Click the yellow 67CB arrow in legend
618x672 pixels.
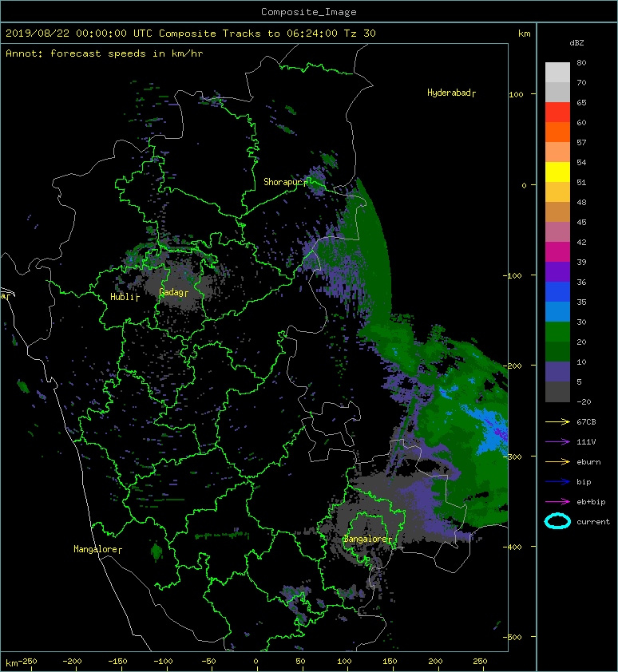(x=557, y=421)
